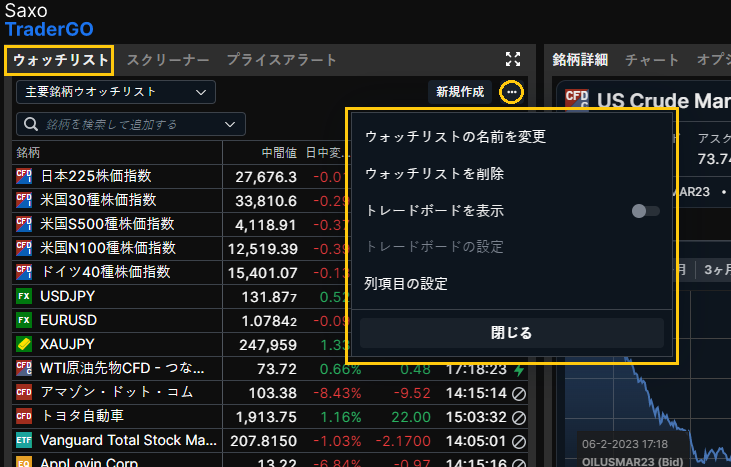Click the 22.00 net change for トヨタ自動車

pos(411,417)
